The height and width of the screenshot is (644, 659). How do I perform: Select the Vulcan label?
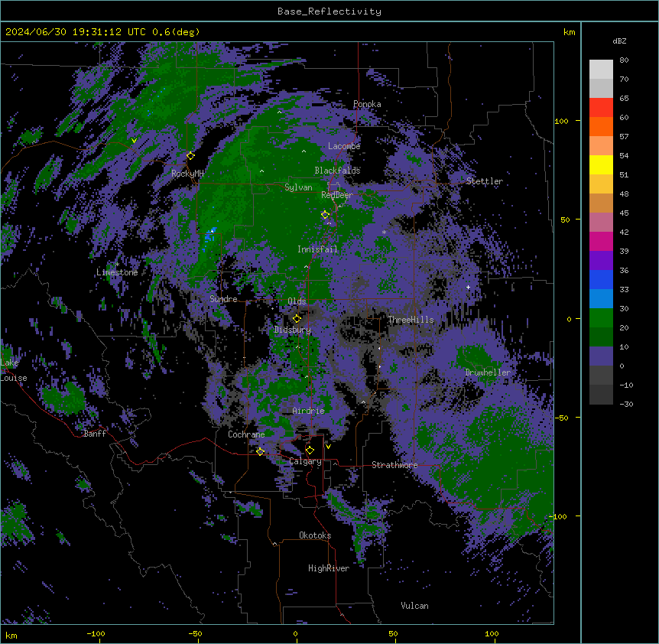click(x=414, y=606)
